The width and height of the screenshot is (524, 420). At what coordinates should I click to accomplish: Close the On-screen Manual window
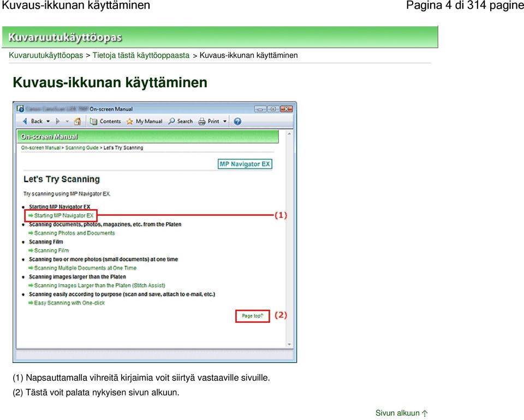(x=287, y=109)
